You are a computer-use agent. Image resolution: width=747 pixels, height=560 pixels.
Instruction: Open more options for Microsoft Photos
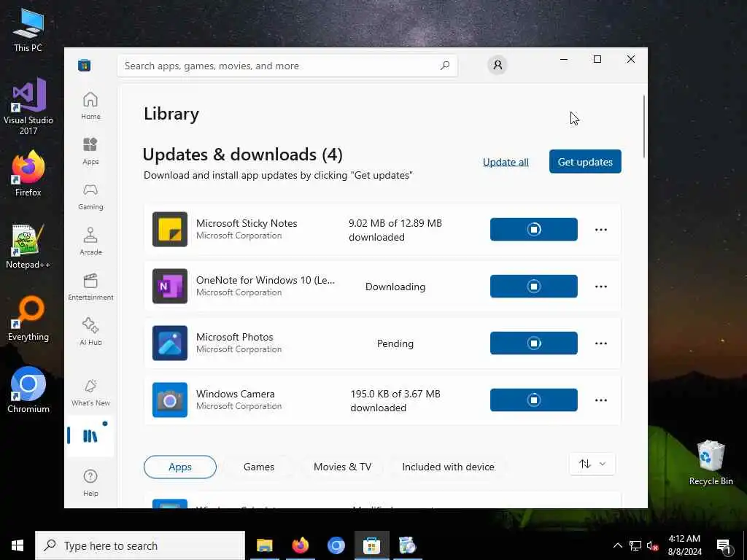tap(601, 343)
